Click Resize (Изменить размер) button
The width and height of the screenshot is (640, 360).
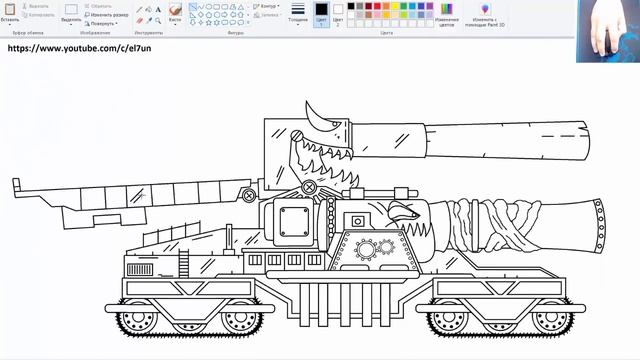pyautogui.click(x=107, y=15)
